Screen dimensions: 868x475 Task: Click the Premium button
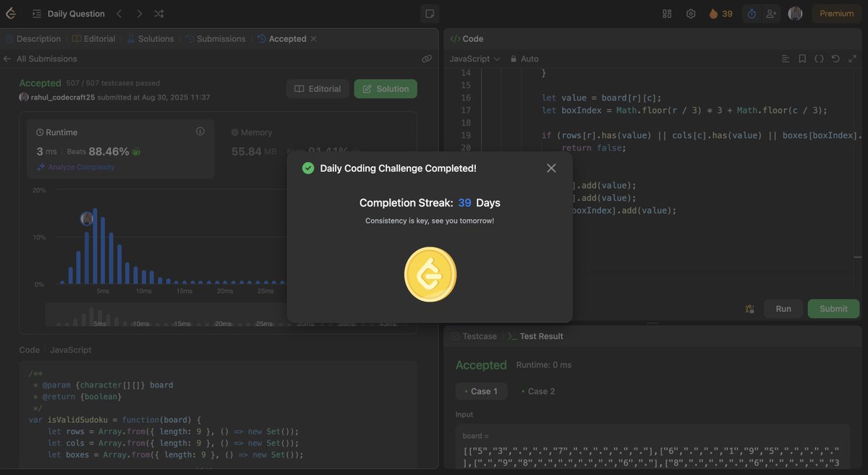coord(836,14)
